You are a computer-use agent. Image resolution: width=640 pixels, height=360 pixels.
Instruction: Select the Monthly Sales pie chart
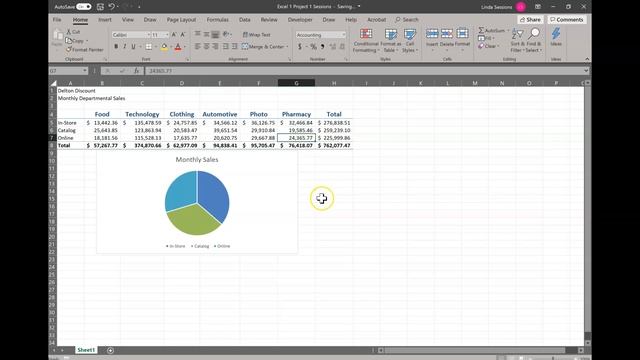pyautogui.click(x=197, y=202)
